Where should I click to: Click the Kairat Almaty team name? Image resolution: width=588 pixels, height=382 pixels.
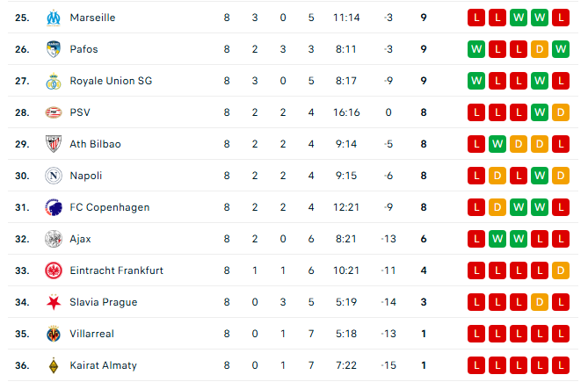point(103,365)
